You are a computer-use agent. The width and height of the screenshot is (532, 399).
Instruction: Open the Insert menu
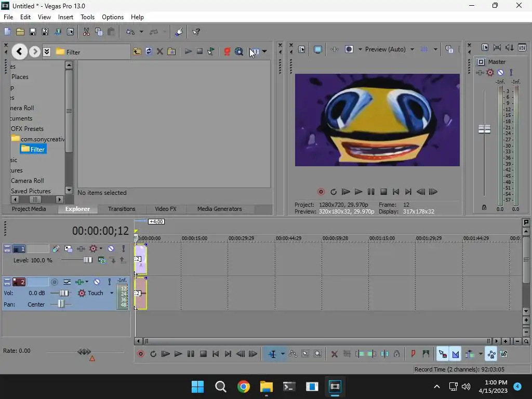[65, 17]
